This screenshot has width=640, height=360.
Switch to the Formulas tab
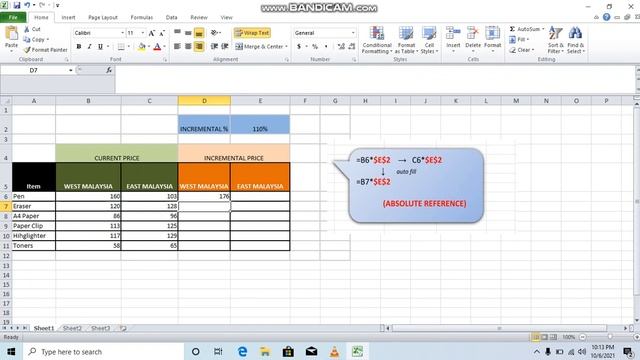tap(142, 18)
